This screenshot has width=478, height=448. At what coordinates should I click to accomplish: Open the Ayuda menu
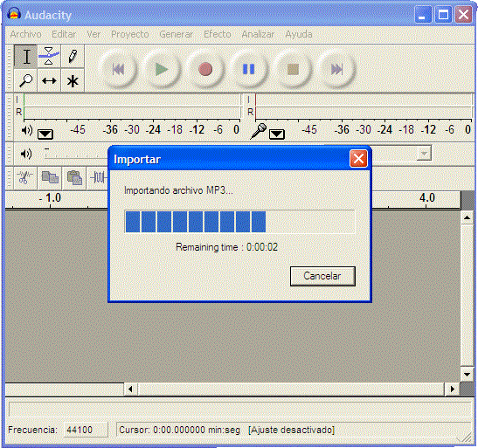click(299, 34)
